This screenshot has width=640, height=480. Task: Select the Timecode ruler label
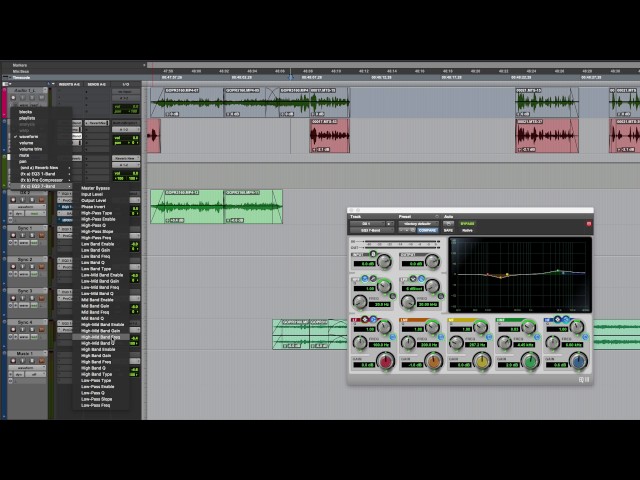pyautogui.click(x=21, y=78)
